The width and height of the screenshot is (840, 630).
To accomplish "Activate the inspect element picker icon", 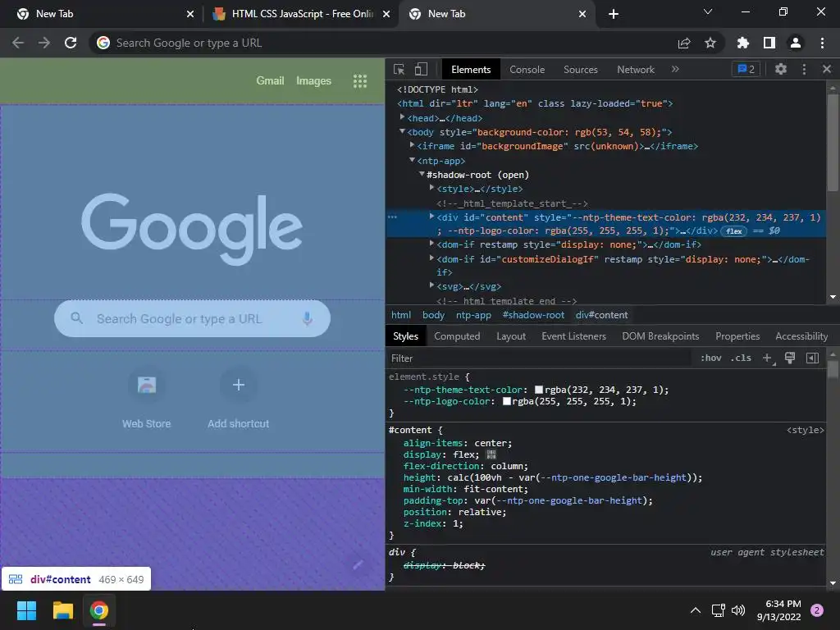I will 399,69.
